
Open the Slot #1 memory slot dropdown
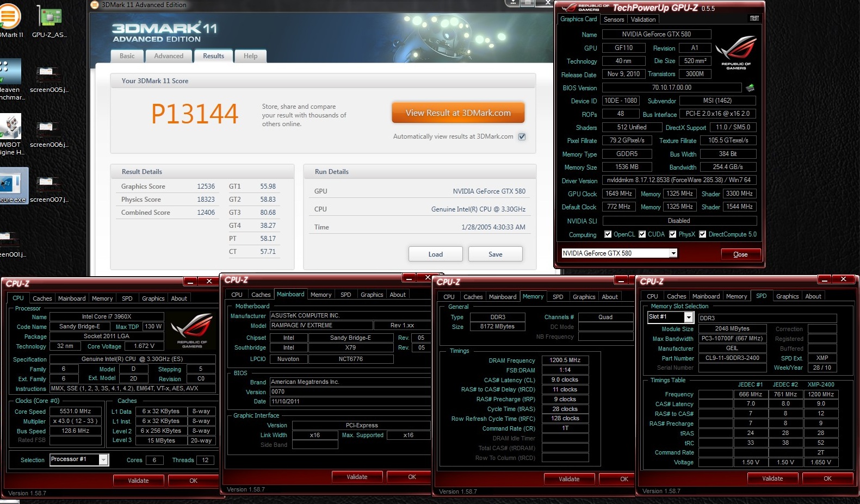click(689, 317)
